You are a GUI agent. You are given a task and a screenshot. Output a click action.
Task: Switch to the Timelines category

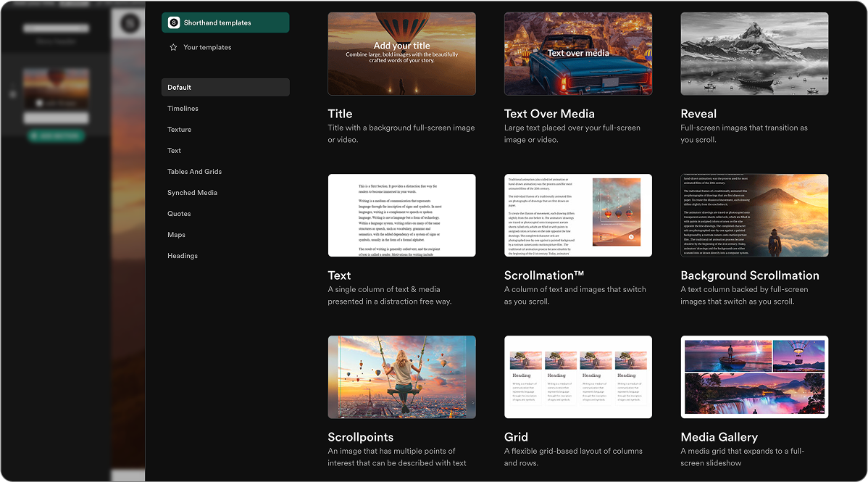point(183,108)
